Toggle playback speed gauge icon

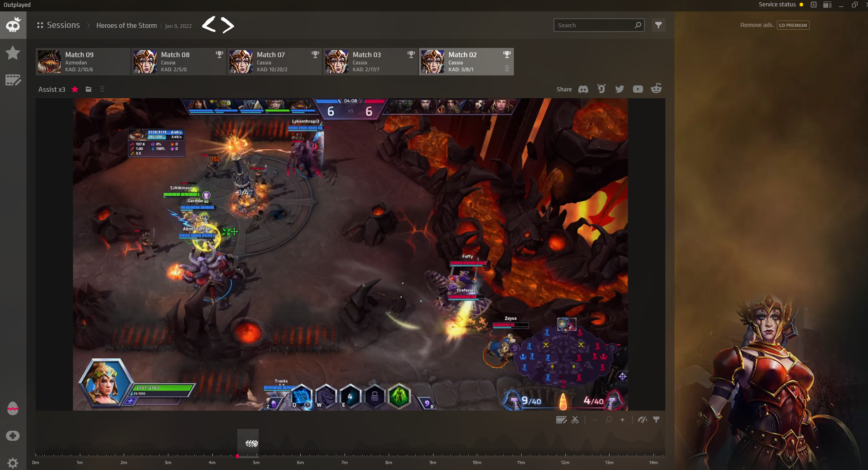tap(643, 420)
